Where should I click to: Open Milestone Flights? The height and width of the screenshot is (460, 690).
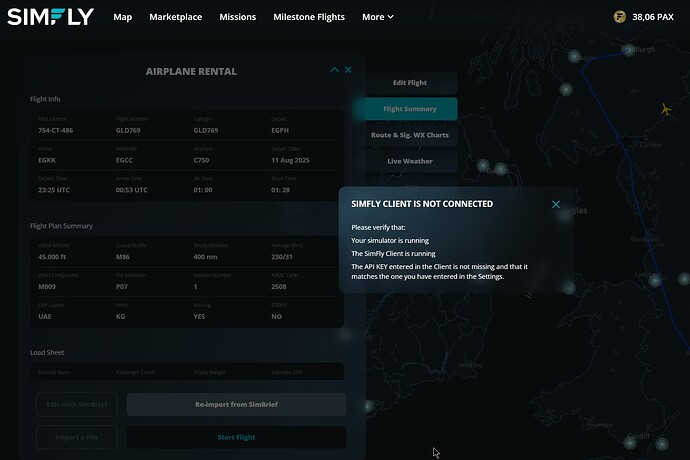309,17
